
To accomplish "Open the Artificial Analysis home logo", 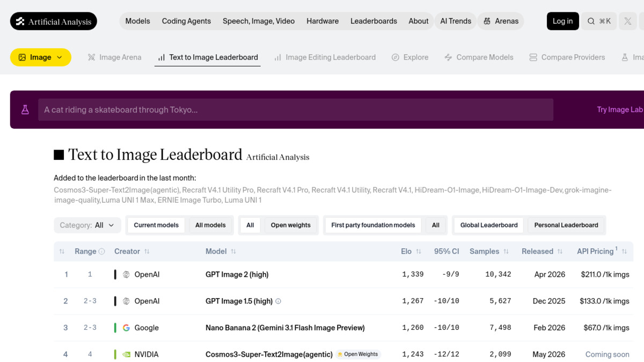I will click(54, 21).
